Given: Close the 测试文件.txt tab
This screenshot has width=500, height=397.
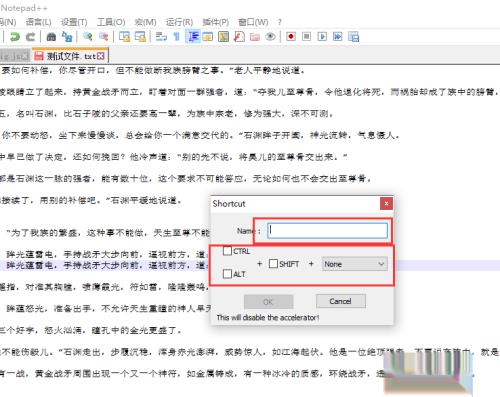Looking at the screenshot, I should coord(101,56).
